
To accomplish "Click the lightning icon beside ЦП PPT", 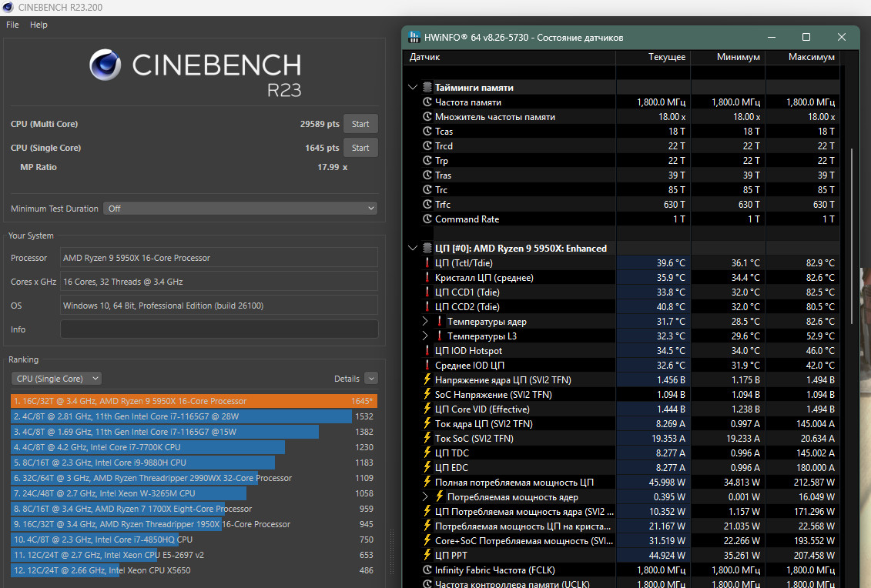I will pyautogui.click(x=427, y=555).
